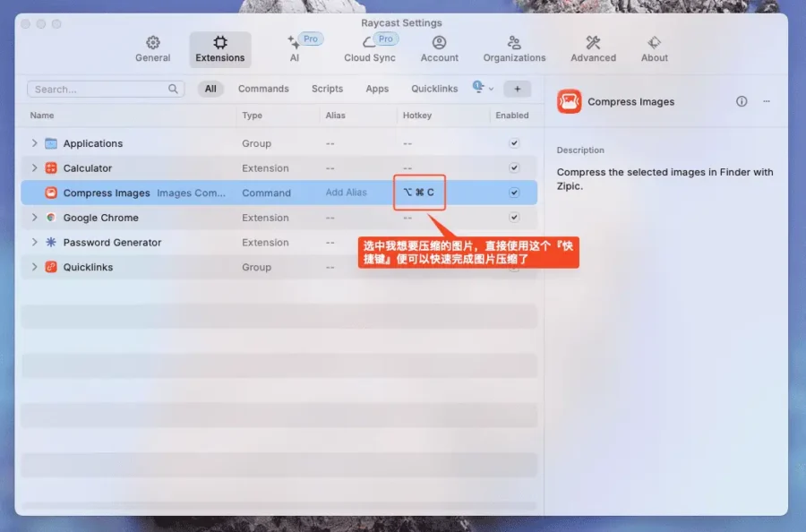Click the Zipic icon in the detail panel
Viewport: 806px width, 532px height.
569,101
